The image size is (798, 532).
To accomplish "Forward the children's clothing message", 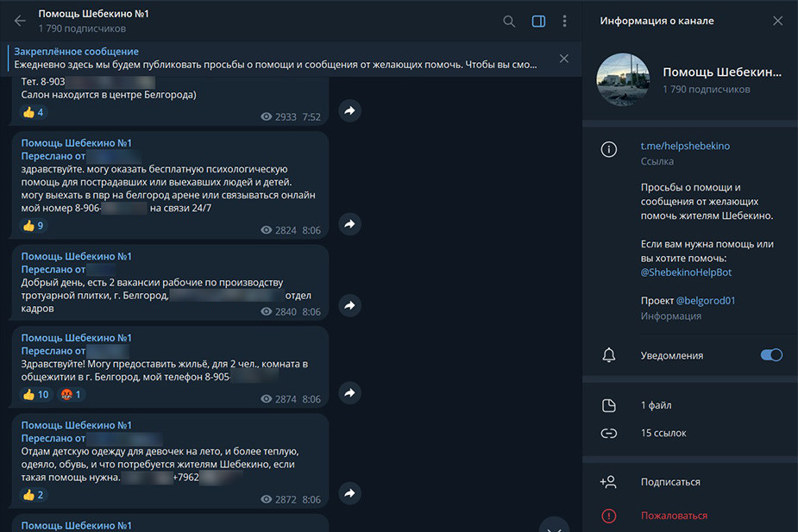I will 349,493.
